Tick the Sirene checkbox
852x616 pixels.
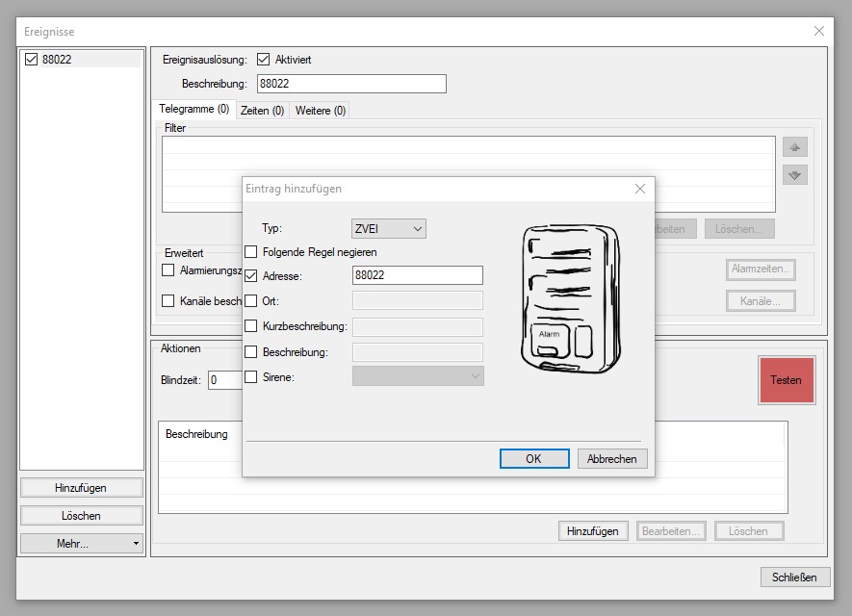pyautogui.click(x=251, y=377)
